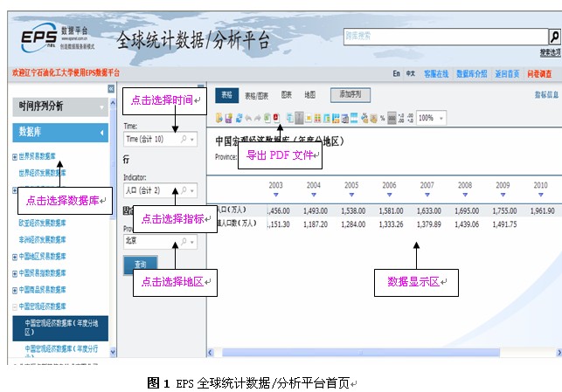Open the 问卷调查 link
562x392 pixels.
click(539, 74)
